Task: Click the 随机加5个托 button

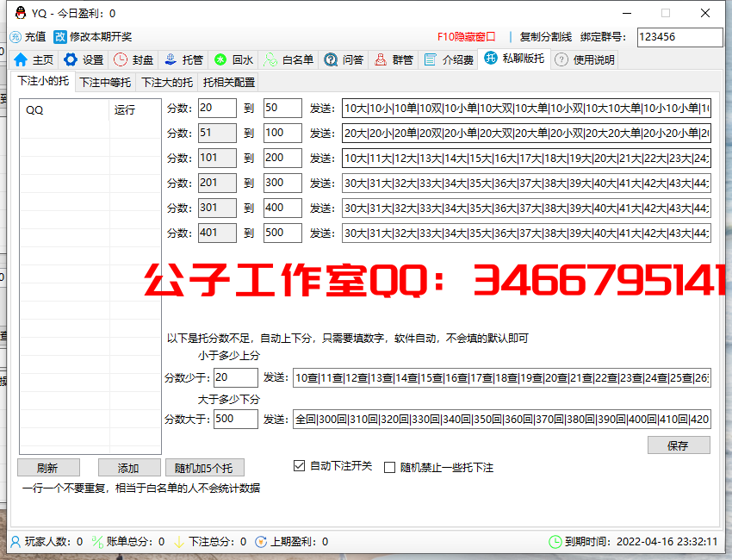Action: [204, 468]
